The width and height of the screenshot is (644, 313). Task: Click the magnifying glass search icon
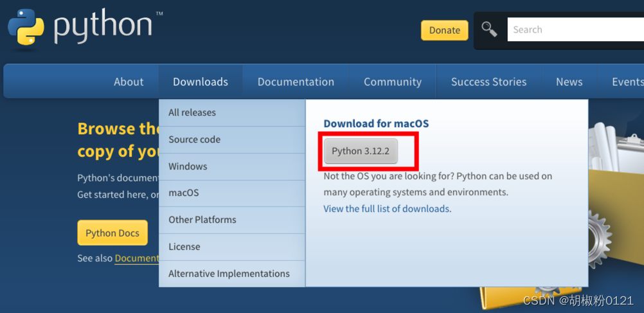tap(489, 30)
